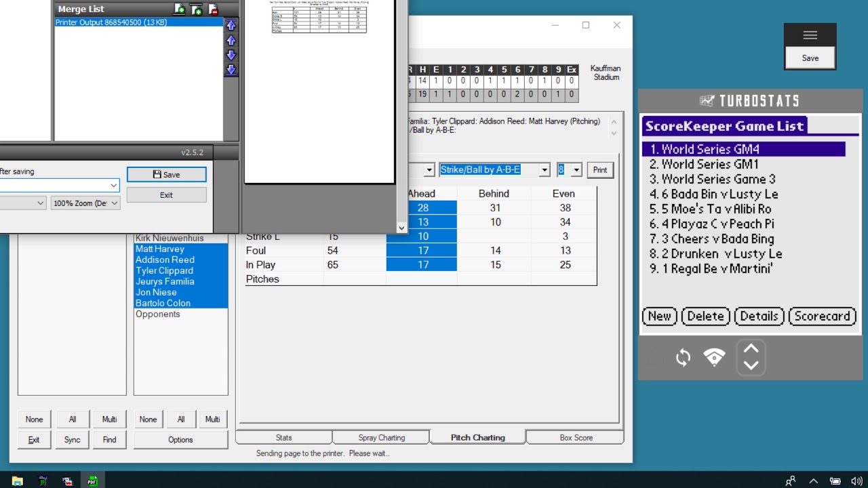Click the up chevron below ScoreKeeper list
The width and height of the screenshot is (868, 488).
[751, 349]
